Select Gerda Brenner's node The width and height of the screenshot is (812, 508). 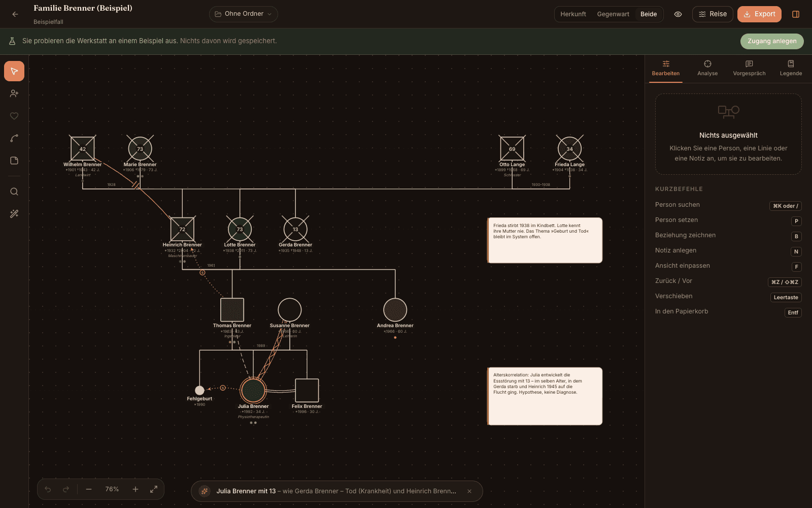pyautogui.click(x=295, y=229)
